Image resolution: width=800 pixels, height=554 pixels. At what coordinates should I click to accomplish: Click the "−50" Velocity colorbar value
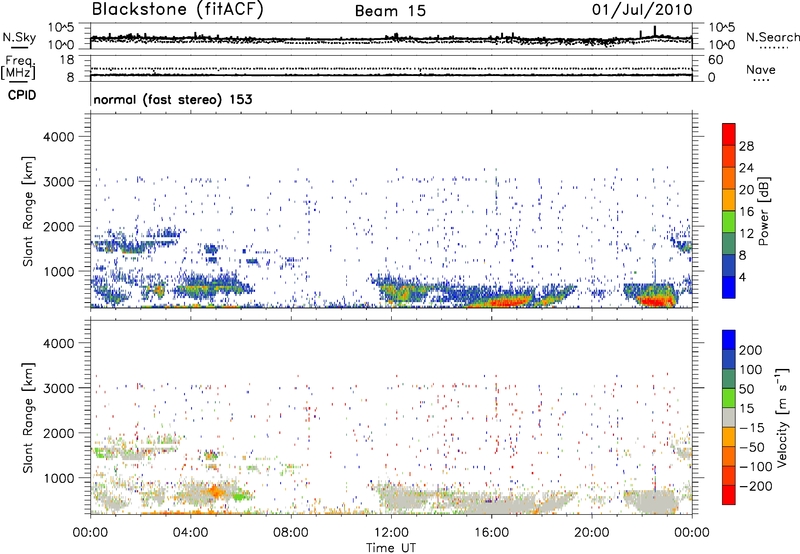pyautogui.click(x=751, y=447)
